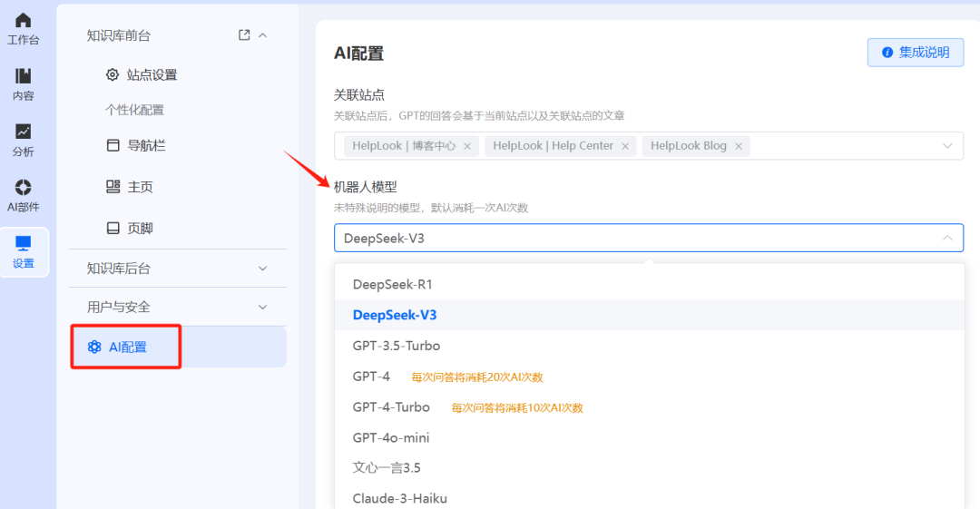The width and height of the screenshot is (980, 509).
Task: Choose GPT-4o-mini from model list
Action: click(x=650, y=437)
